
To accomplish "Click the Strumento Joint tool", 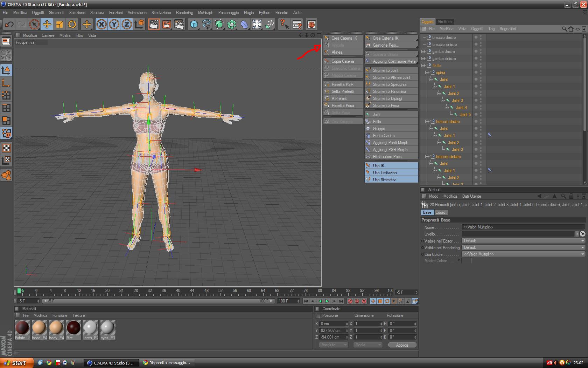I will click(385, 70).
